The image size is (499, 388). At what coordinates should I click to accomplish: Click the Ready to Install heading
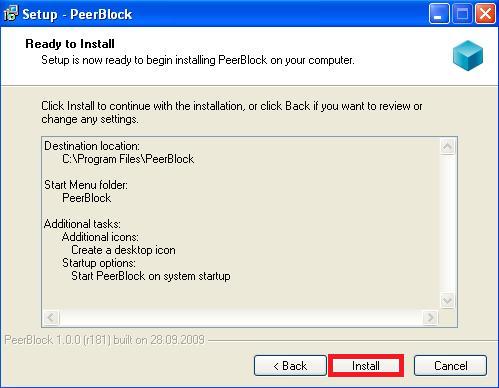click(x=70, y=44)
